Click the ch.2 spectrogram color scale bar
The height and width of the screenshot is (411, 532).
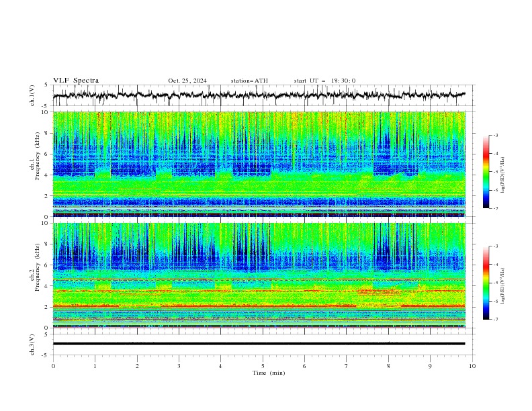click(486, 283)
